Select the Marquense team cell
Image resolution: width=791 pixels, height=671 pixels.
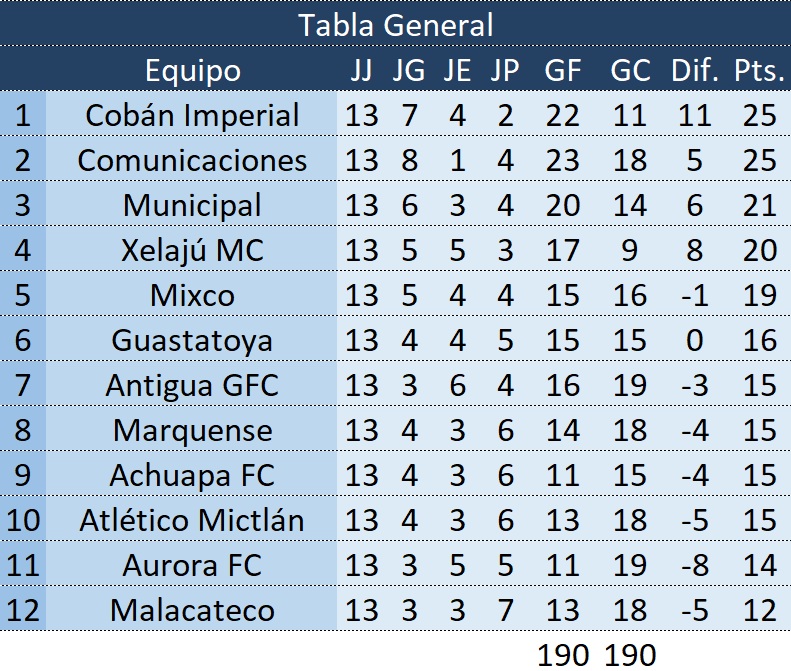(x=192, y=430)
